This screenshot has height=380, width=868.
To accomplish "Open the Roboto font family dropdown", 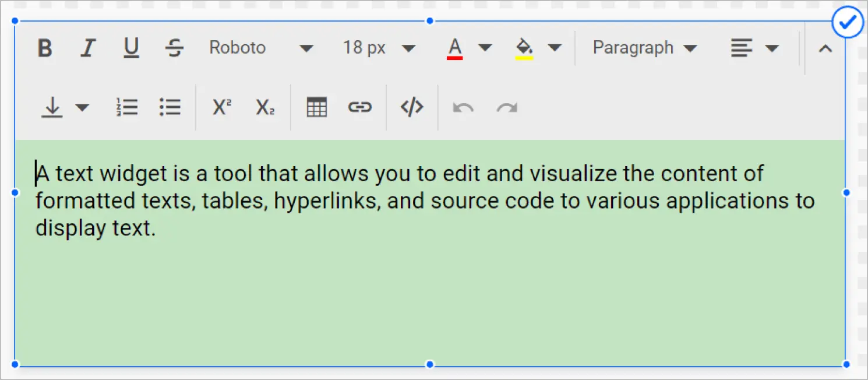I will [261, 48].
